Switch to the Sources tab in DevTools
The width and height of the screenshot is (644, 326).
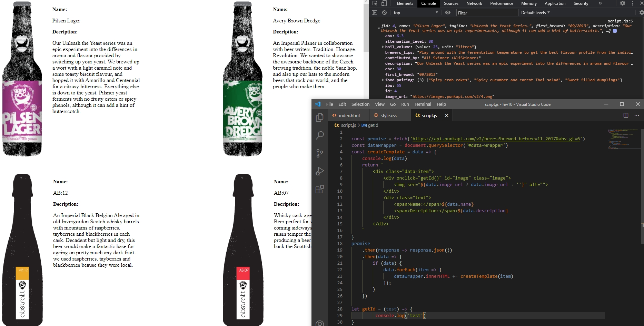pos(451,3)
